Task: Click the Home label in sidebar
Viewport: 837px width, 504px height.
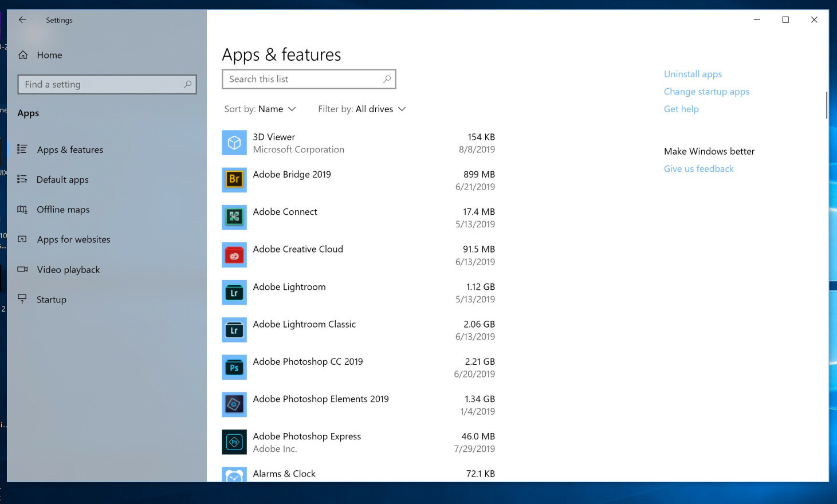Action: point(50,55)
